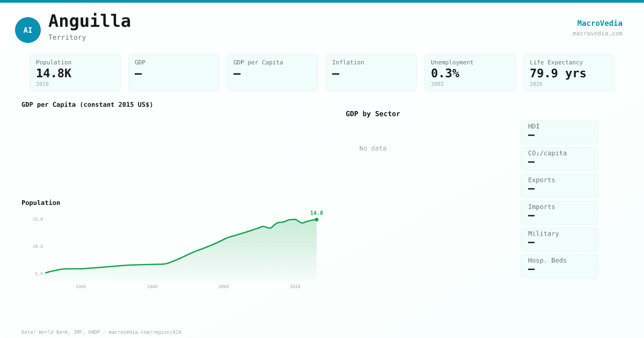Click the 14.8 endpoint marker on chart
This screenshot has height=338, width=644.
(317, 219)
